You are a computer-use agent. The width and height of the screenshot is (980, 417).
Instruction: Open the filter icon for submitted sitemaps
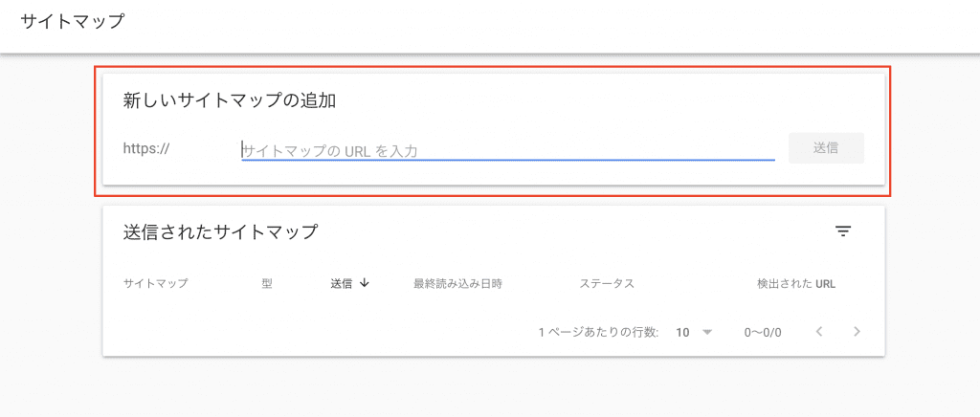pyautogui.click(x=843, y=231)
